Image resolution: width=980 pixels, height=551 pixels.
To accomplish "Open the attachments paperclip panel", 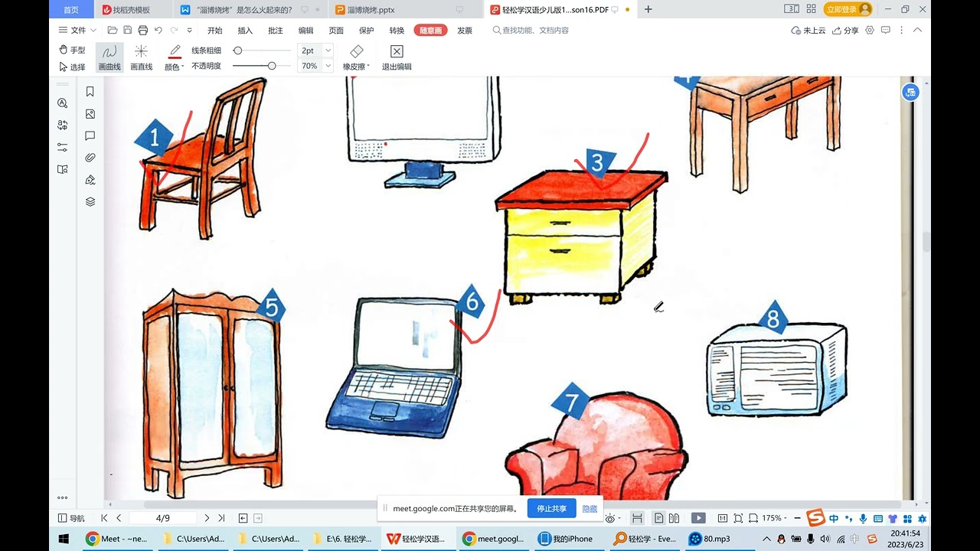I will 90,158.
